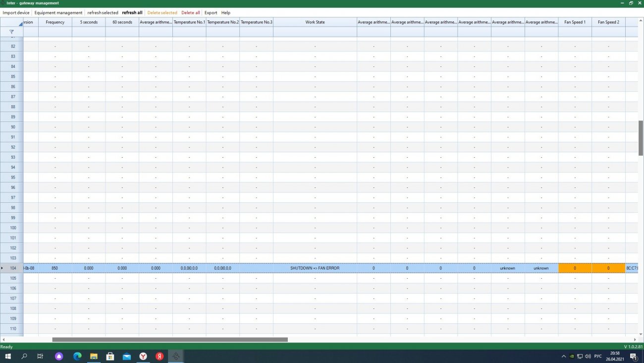
Task: Click Temperature No.1 column header
Action: coord(189,22)
